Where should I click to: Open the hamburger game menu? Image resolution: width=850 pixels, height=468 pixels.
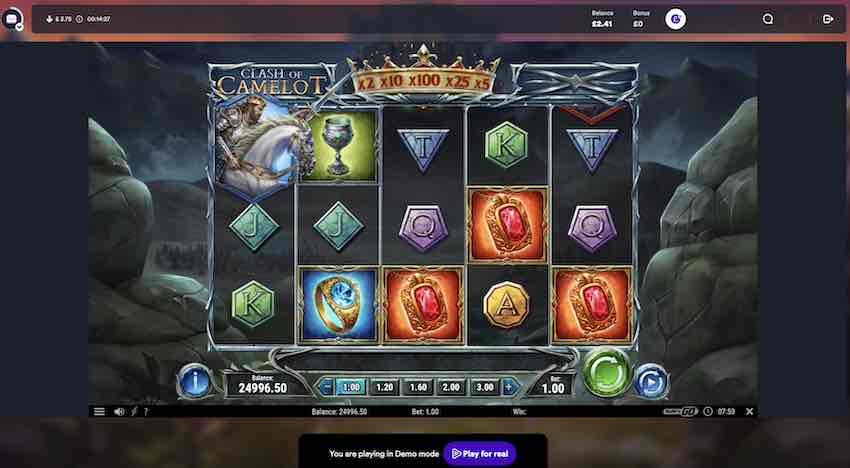point(99,412)
